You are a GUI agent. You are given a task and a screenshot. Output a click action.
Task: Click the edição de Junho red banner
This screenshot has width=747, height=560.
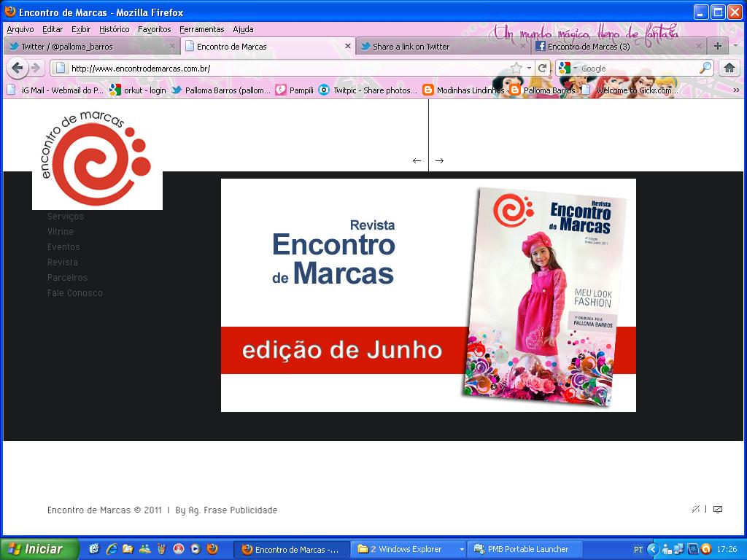(x=342, y=350)
